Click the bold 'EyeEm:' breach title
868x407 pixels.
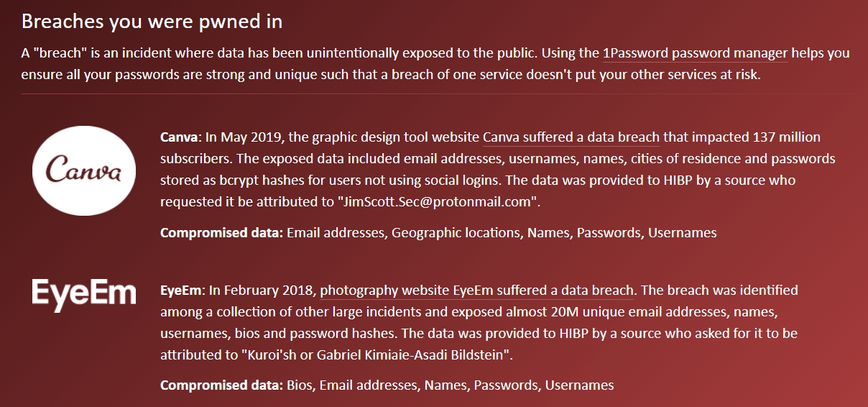[x=183, y=291]
